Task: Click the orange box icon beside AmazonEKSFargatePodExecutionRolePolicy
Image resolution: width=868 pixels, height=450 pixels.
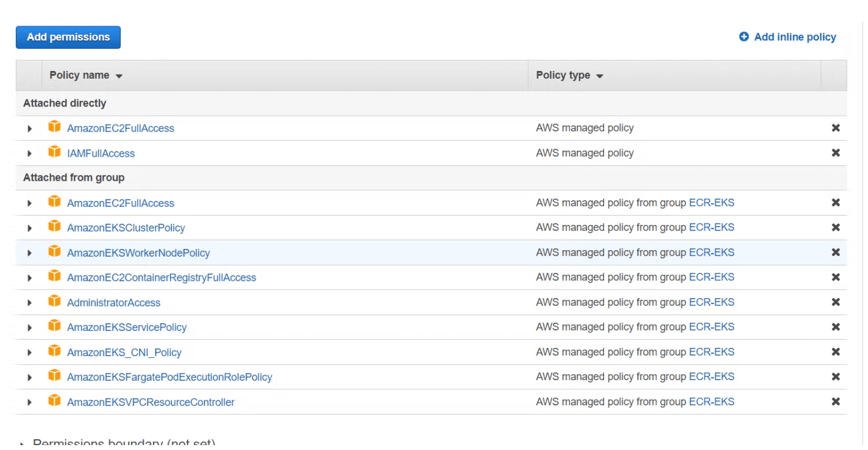Action: [x=54, y=375]
